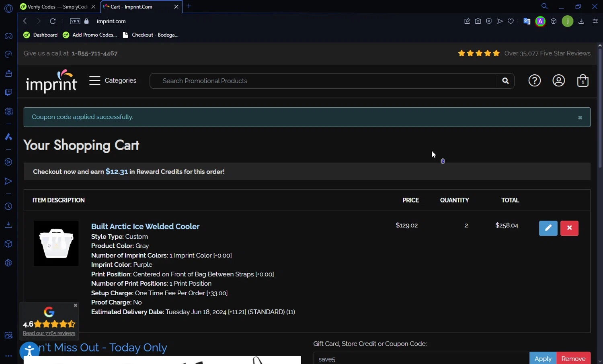603x364 pixels.
Task: Open Read our 7765 reviews link
Action: pos(49,333)
